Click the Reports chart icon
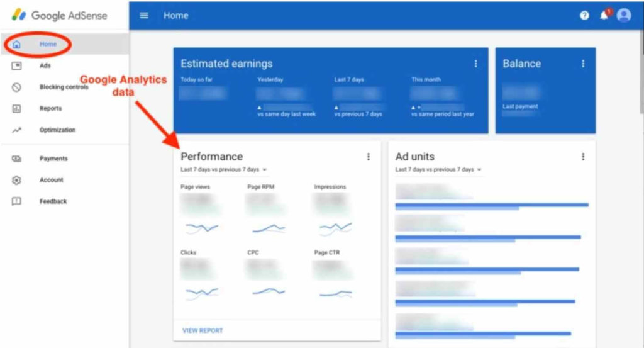 tap(17, 108)
